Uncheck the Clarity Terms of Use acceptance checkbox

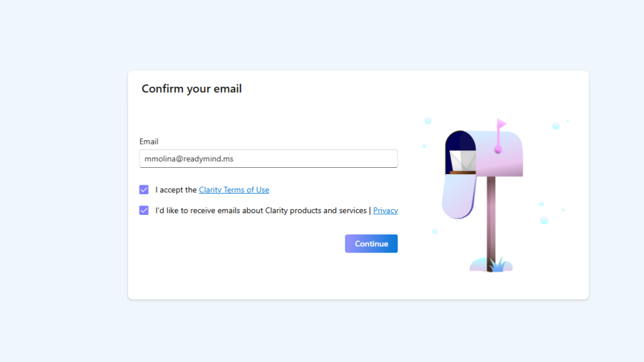pyautogui.click(x=144, y=190)
